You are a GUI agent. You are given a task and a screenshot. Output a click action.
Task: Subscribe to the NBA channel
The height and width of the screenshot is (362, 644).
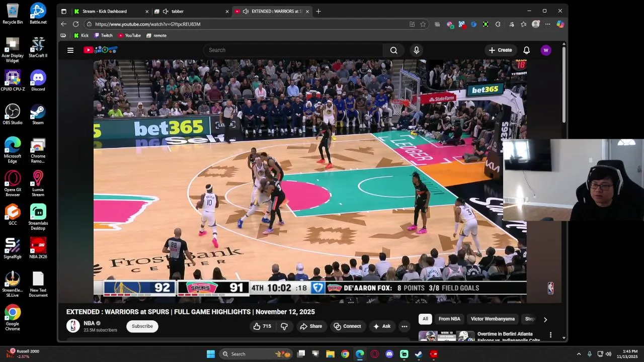click(x=142, y=326)
